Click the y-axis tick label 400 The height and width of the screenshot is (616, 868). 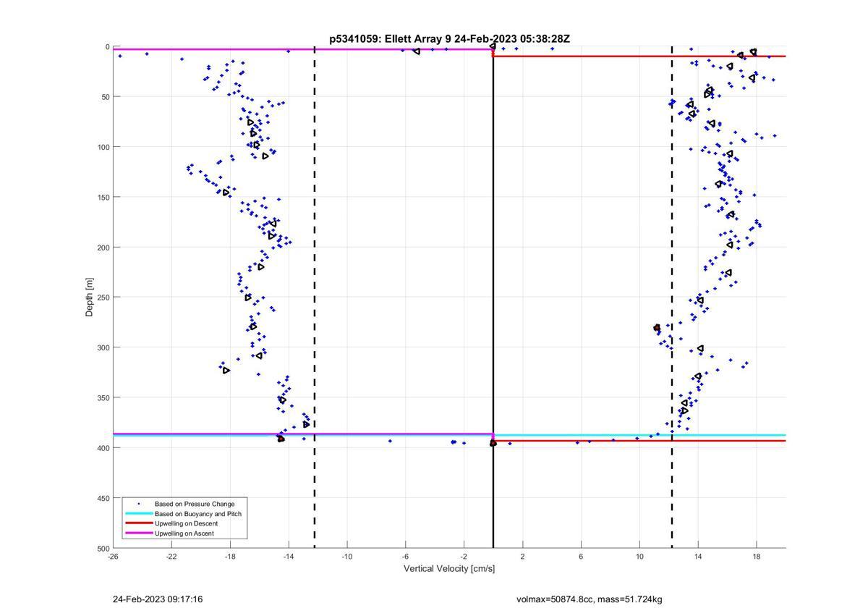tap(103, 448)
